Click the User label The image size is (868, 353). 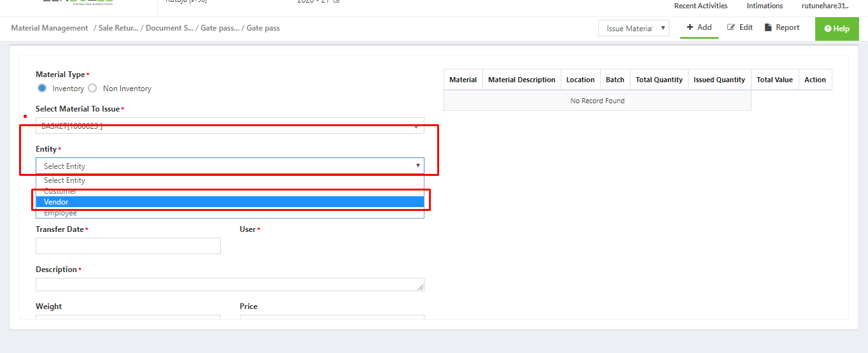[x=248, y=229]
